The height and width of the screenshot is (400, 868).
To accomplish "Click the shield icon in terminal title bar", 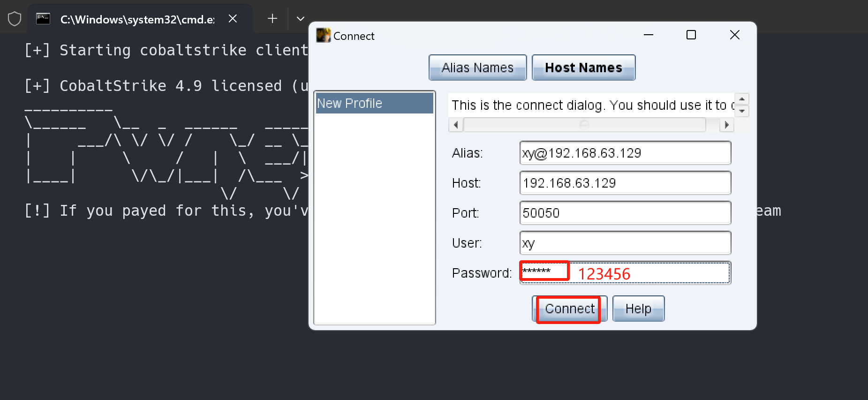I will 15,19.
